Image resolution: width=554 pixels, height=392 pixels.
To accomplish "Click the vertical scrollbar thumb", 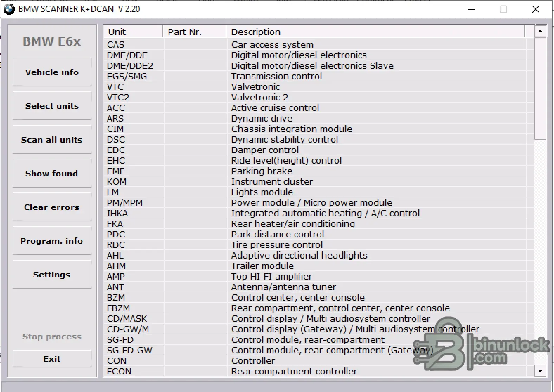I will coord(540,89).
